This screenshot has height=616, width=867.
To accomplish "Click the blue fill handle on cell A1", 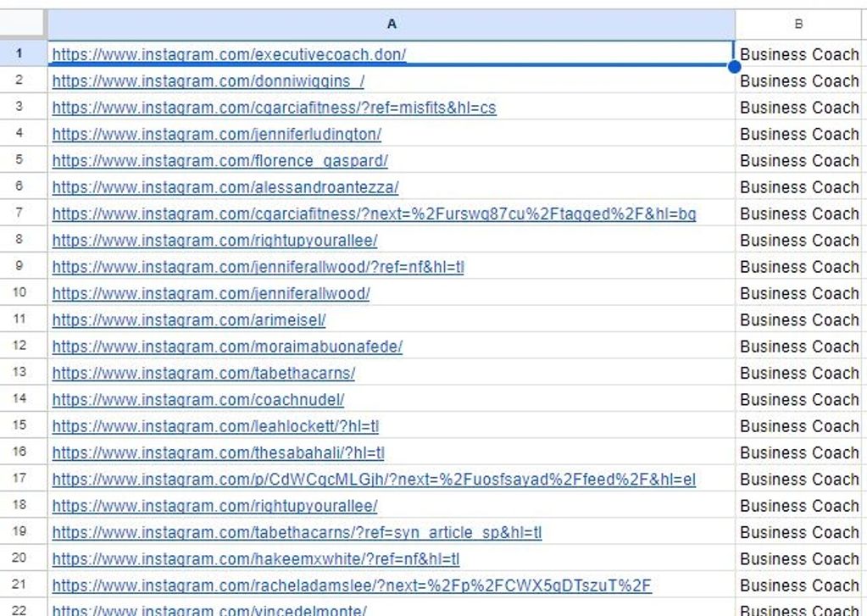I will [734, 67].
